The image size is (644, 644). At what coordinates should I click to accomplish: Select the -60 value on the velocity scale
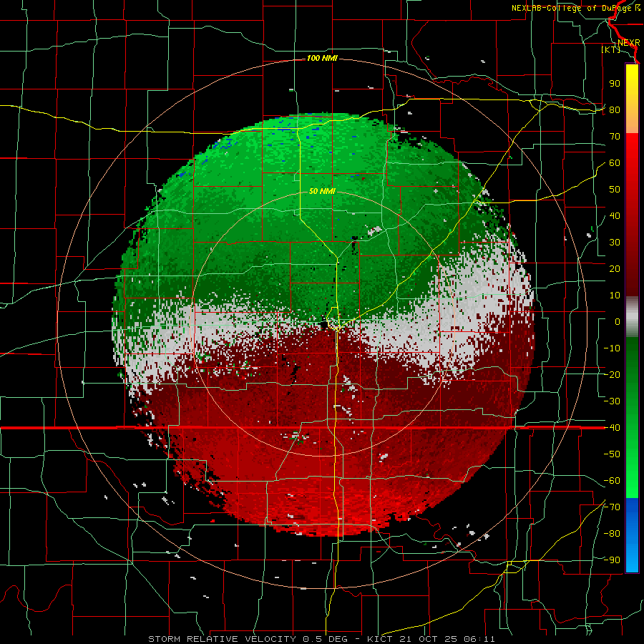tap(612, 481)
